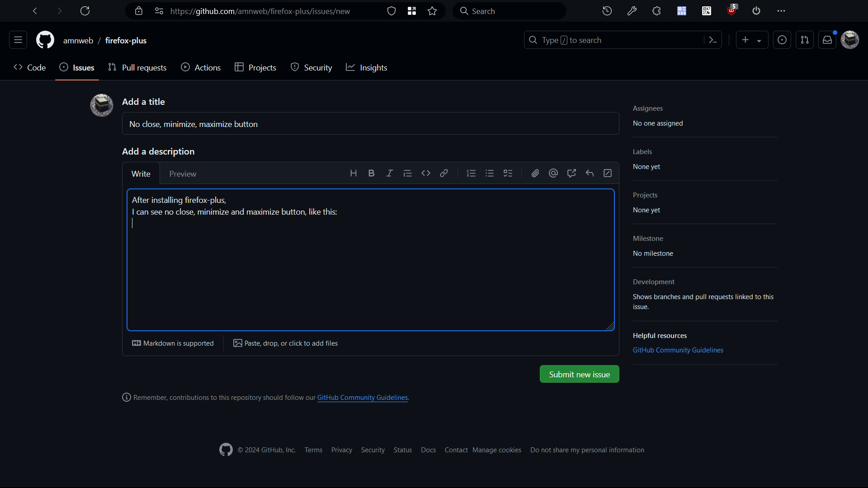The height and width of the screenshot is (488, 868).
Task: Open the GitHub command palette icon
Action: click(x=713, y=40)
